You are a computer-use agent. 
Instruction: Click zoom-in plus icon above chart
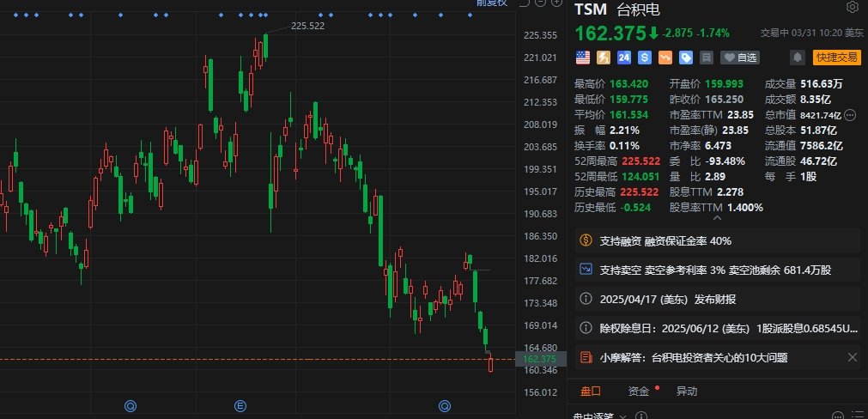(556, 3)
